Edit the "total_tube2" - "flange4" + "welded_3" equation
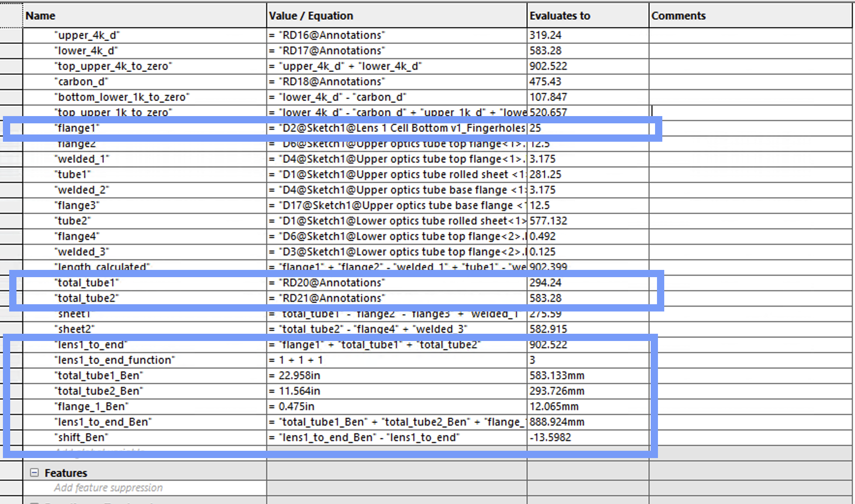 point(397,329)
